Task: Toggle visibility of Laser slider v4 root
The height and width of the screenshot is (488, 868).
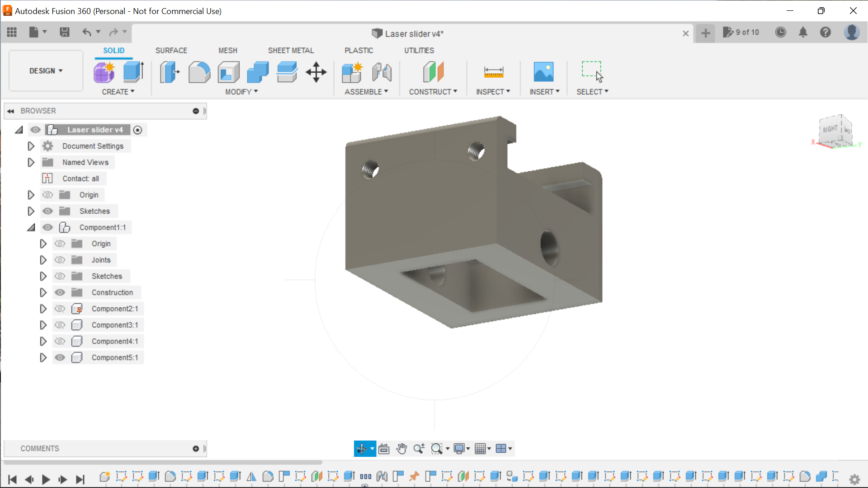Action: (35, 130)
